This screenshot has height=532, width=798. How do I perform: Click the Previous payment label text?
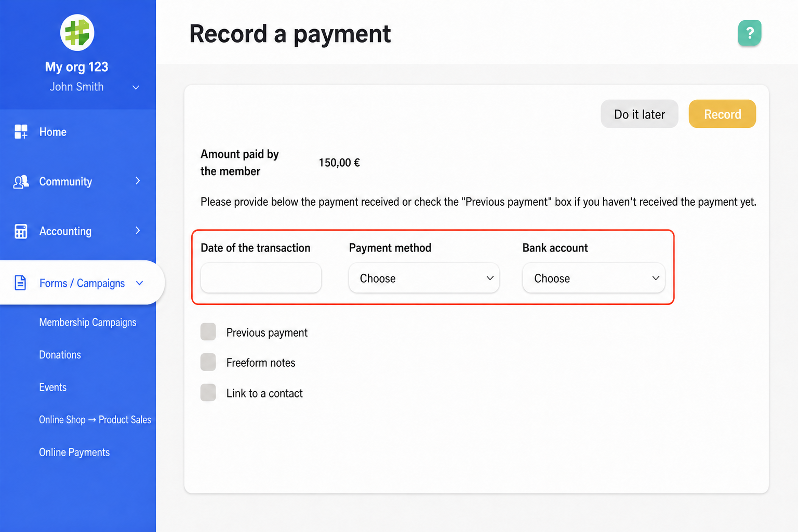tap(267, 332)
